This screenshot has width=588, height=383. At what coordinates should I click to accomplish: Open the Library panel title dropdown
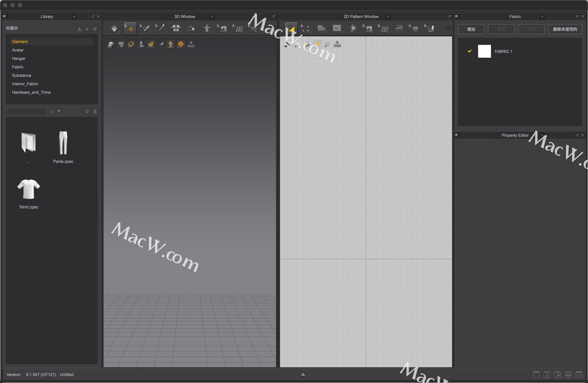pyautogui.click(x=74, y=17)
